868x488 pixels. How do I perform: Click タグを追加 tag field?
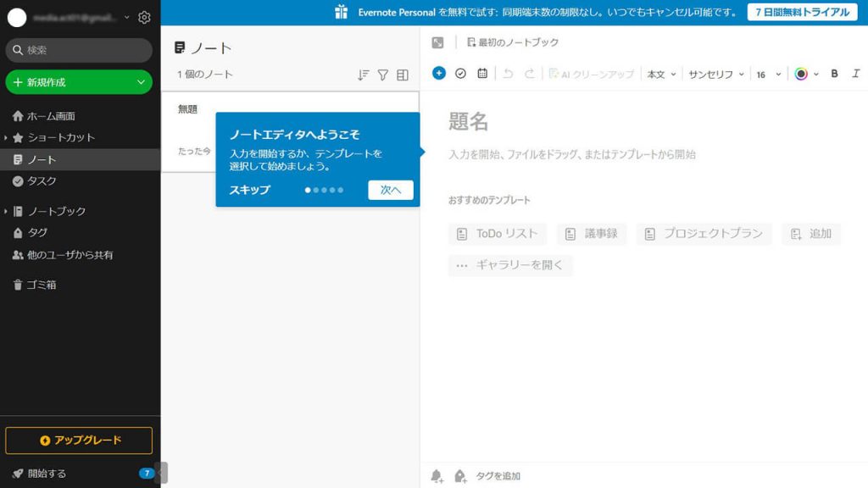tap(498, 476)
